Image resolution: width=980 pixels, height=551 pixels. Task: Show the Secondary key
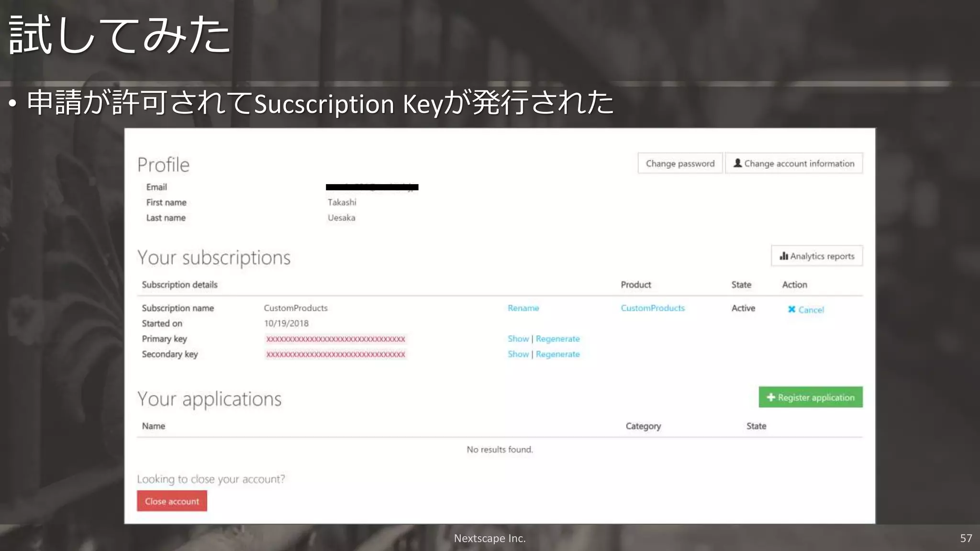coord(518,354)
